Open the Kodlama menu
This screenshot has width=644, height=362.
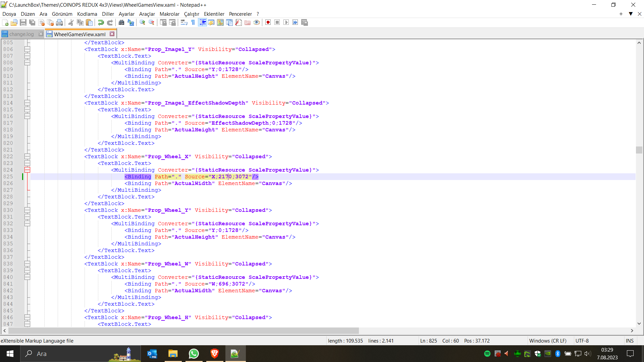[87, 14]
